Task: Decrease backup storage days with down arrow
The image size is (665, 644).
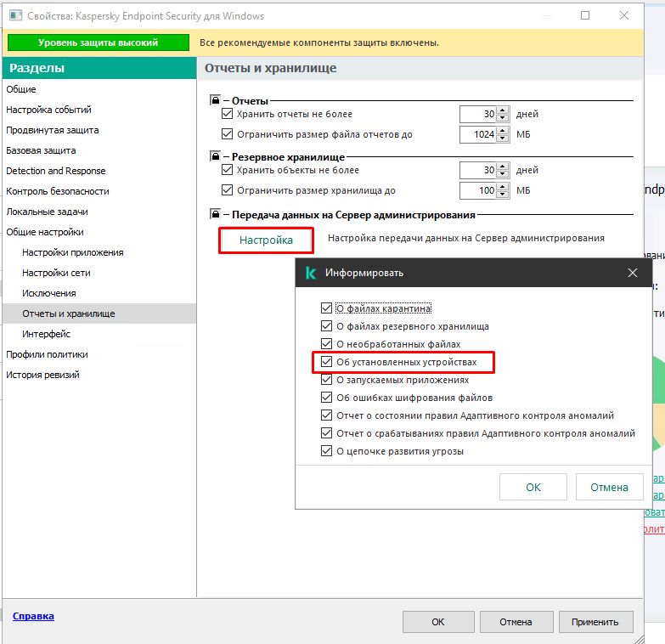Action: click(x=503, y=173)
